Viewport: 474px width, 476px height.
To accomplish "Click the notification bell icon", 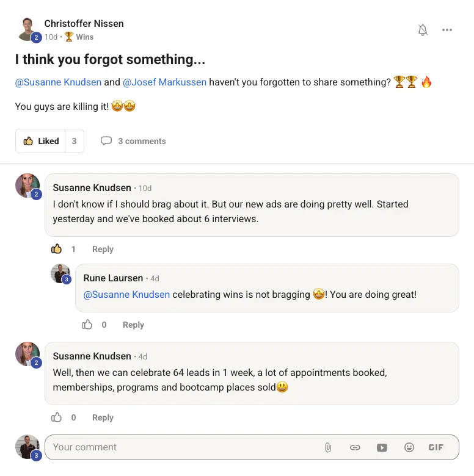I will 423,31.
